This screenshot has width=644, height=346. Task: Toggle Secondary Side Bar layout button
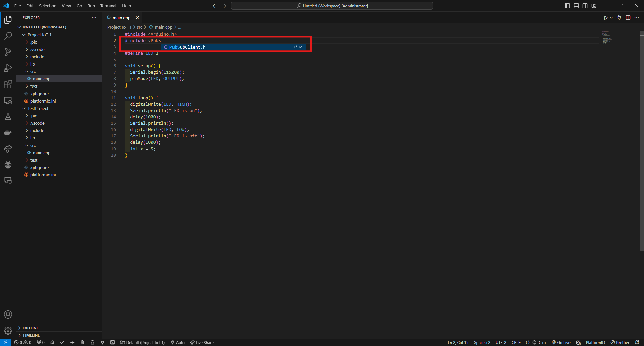(x=585, y=6)
